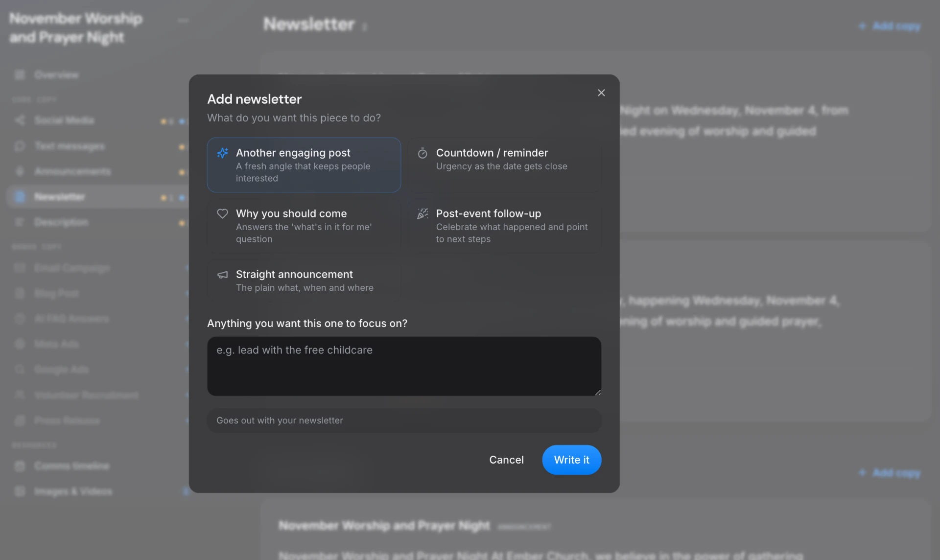940x560 pixels.
Task: Open Email Campaign in the sidebar
Action: (98, 268)
